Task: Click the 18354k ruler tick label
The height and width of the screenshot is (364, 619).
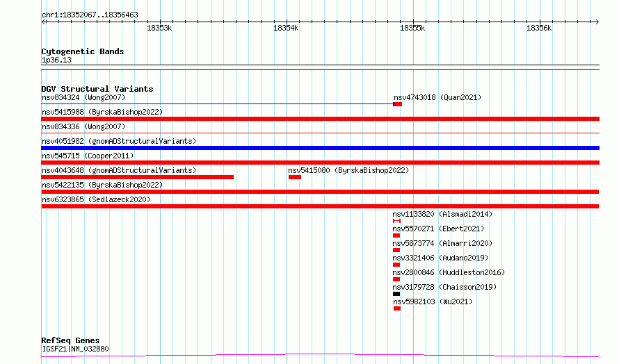Action: 286,28
